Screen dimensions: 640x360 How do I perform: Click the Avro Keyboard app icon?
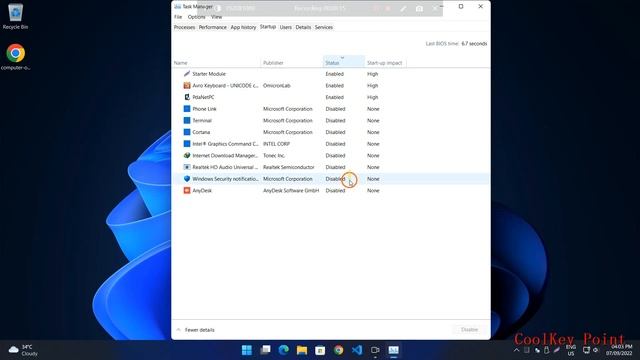click(x=187, y=85)
